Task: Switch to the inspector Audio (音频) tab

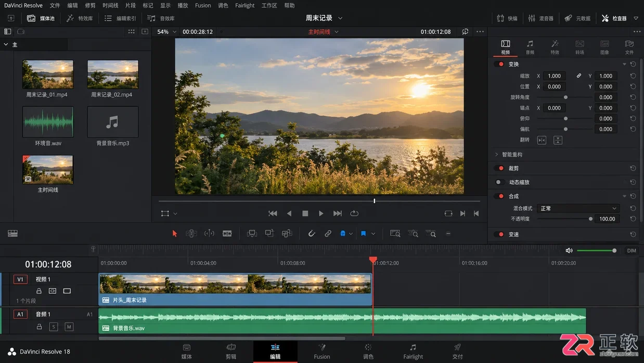Action: 530,47
